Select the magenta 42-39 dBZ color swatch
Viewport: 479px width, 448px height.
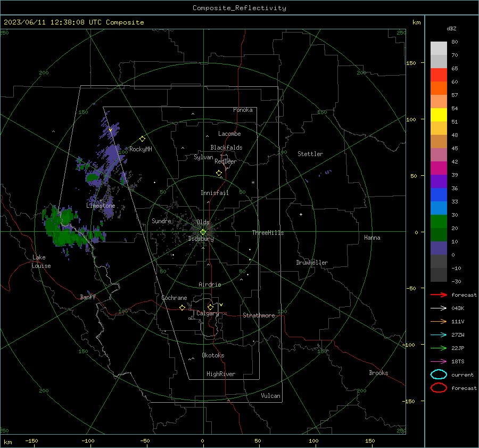pos(439,168)
